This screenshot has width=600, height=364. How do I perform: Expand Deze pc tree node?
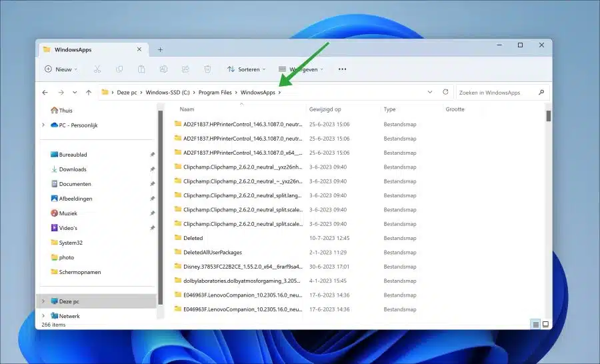point(43,301)
